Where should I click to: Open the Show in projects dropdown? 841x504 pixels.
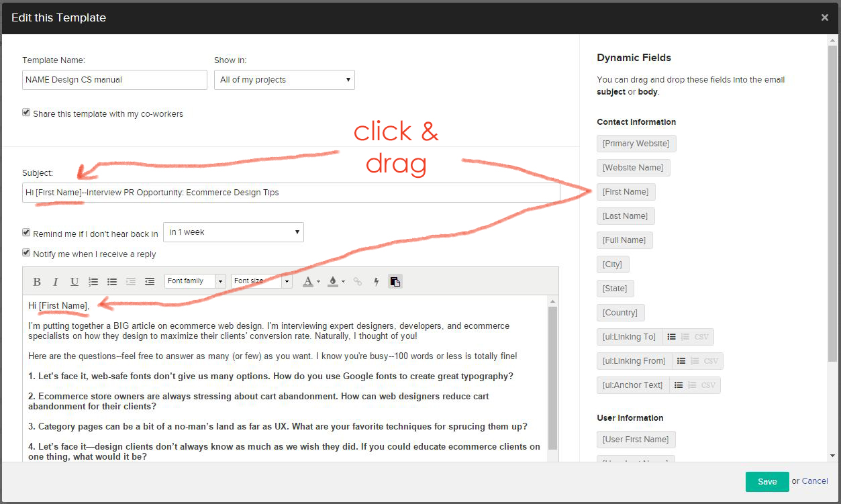pos(285,80)
